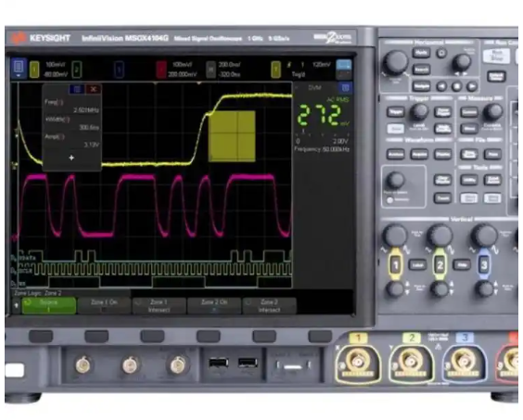Screen dimensions: 523x420
Task: Tap the back arrow beside the Source softkey
Action: 16,305
